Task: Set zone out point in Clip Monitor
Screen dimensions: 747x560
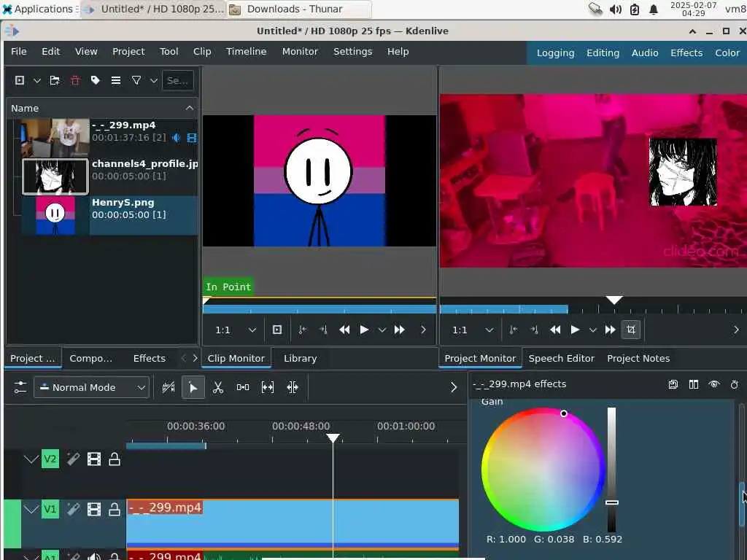Action: tap(323, 330)
